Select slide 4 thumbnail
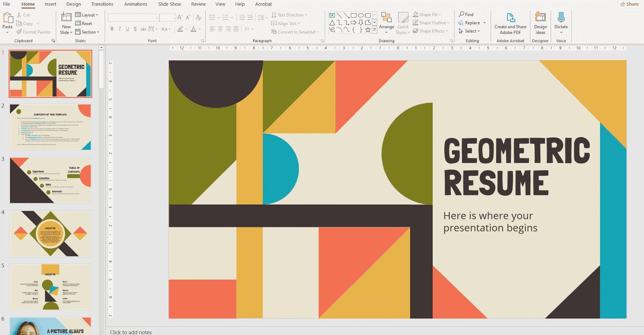 51,234
